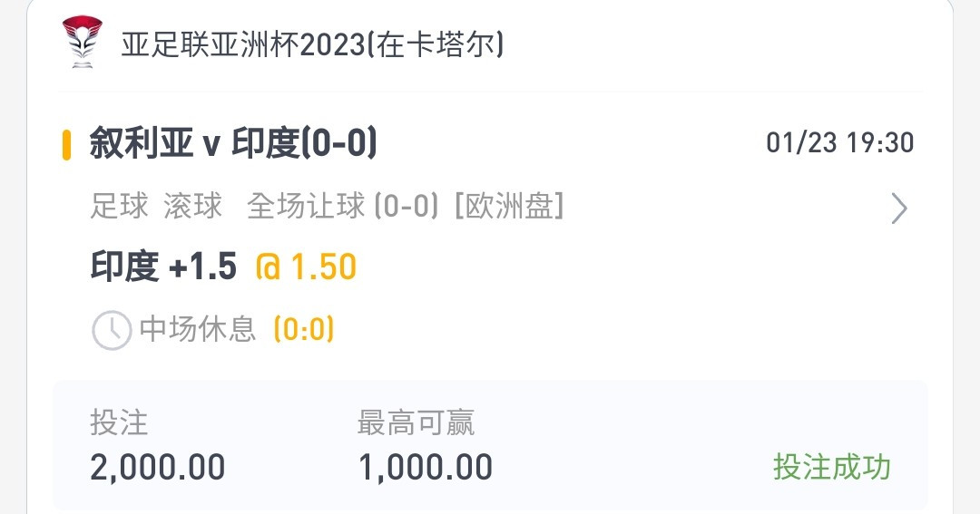
Task: Click the yellow (0:0) live score
Action: click(304, 329)
